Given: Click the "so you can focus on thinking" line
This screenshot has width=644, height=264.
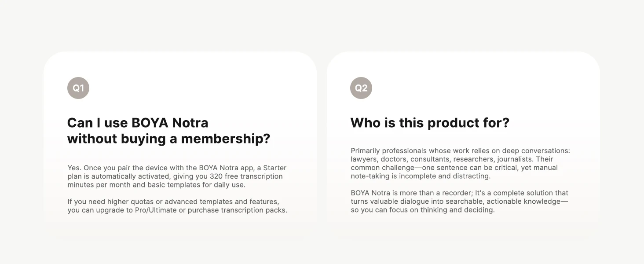Looking at the screenshot, I should coord(423,210).
